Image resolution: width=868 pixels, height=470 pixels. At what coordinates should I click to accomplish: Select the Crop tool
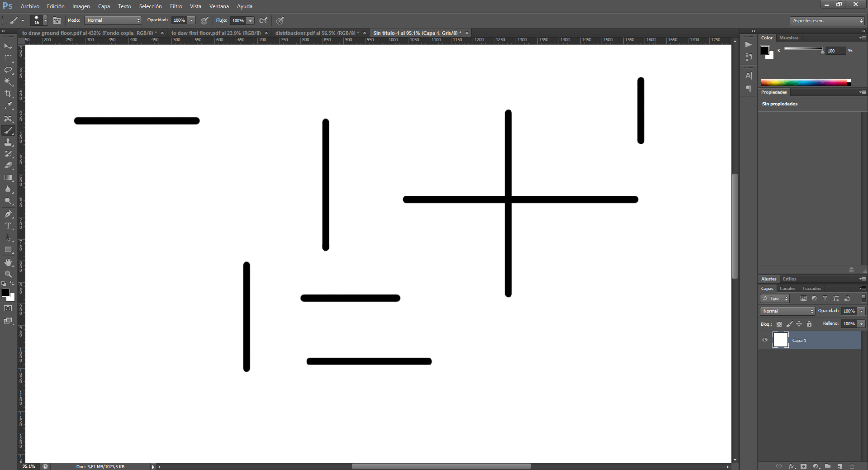pyautogui.click(x=8, y=94)
